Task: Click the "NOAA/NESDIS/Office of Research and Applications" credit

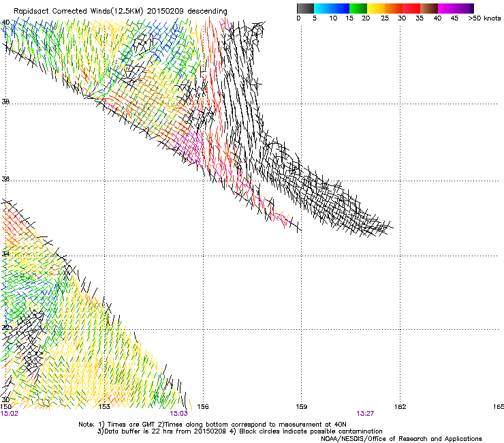Action: coord(401,439)
